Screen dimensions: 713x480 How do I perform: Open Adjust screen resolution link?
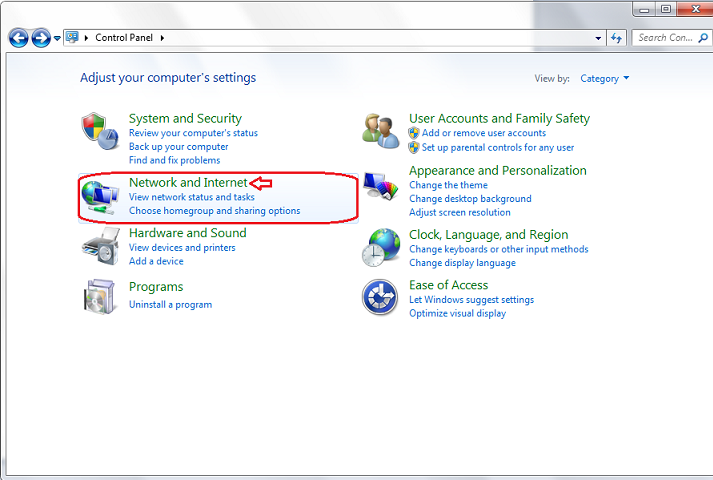click(459, 212)
